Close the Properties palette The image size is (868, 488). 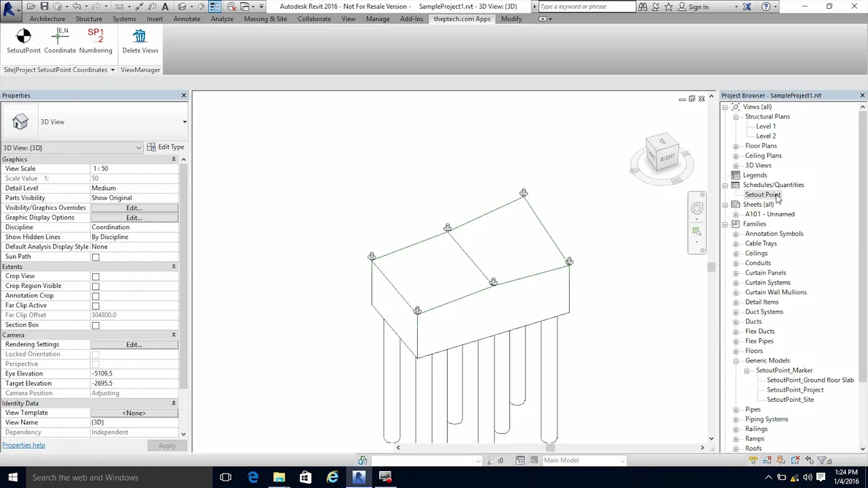tap(184, 96)
